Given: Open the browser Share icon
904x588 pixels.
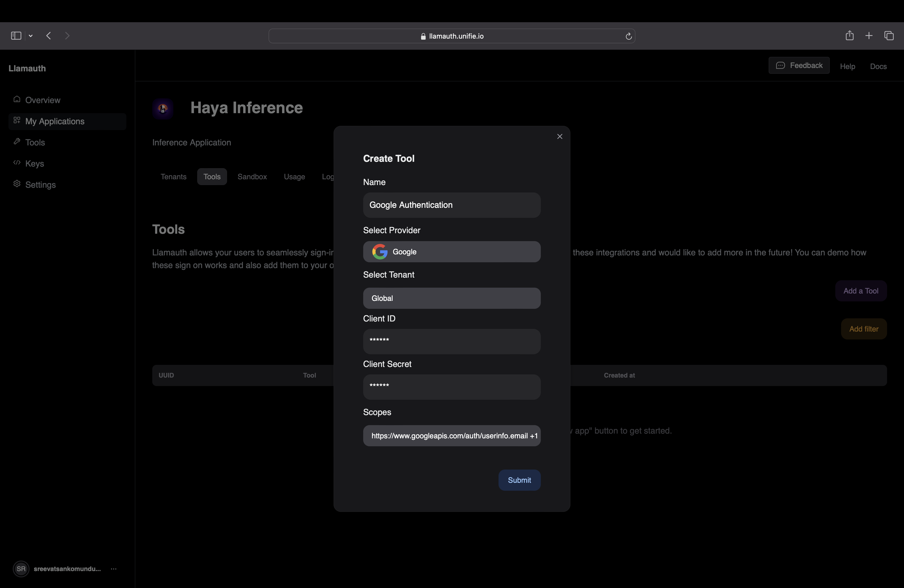Looking at the screenshot, I should pyautogui.click(x=849, y=35).
